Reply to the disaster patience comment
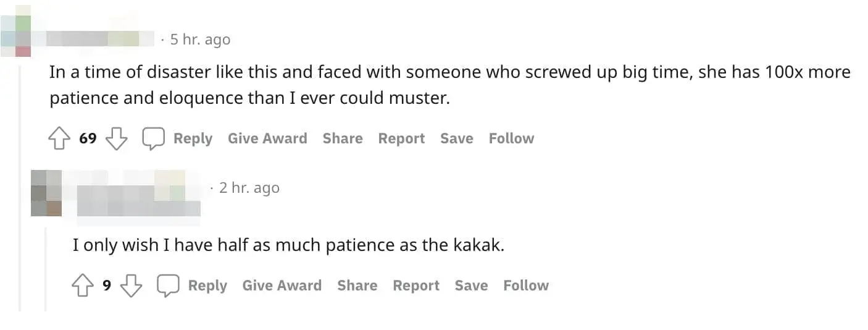The width and height of the screenshot is (868, 330). (193, 138)
